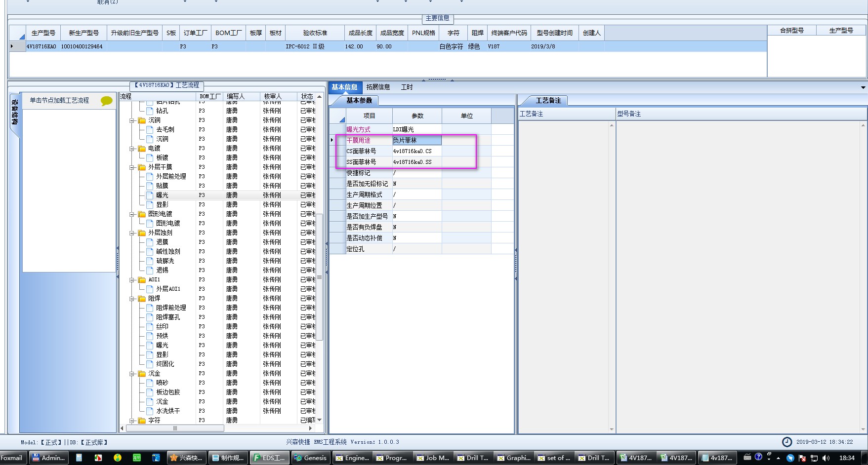Collapse the 图形电镀 folder node
The height and width of the screenshot is (465, 868).
point(132,214)
